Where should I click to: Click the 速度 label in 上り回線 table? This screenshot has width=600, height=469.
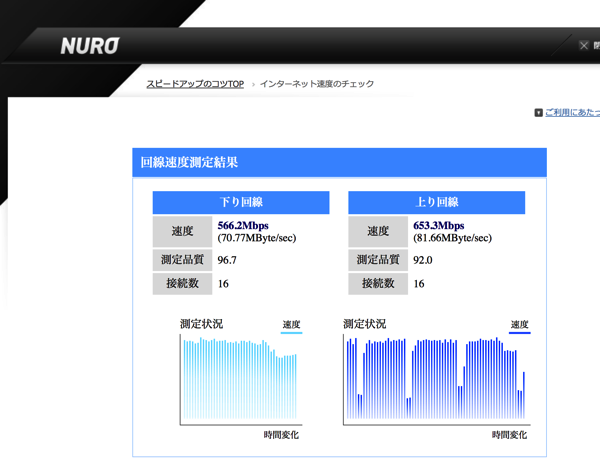click(x=378, y=231)
